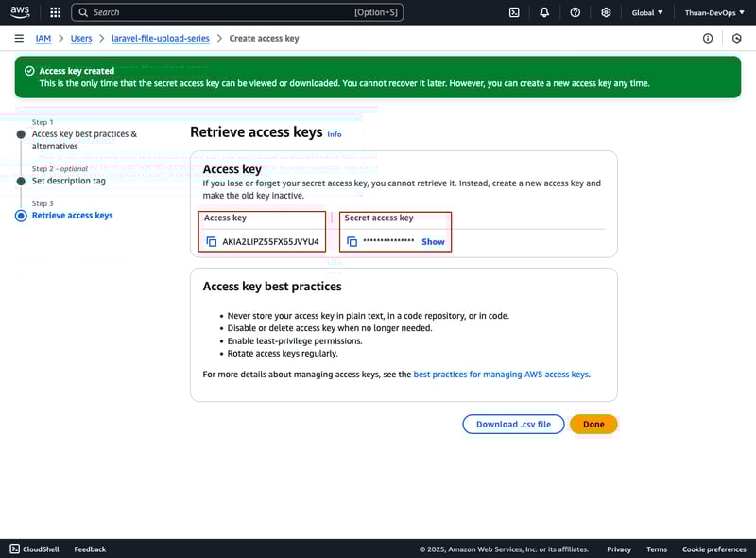This screenshot has width=756, height=558.
Task: Open the settings gear icon
Action: [x=606, y=12]
